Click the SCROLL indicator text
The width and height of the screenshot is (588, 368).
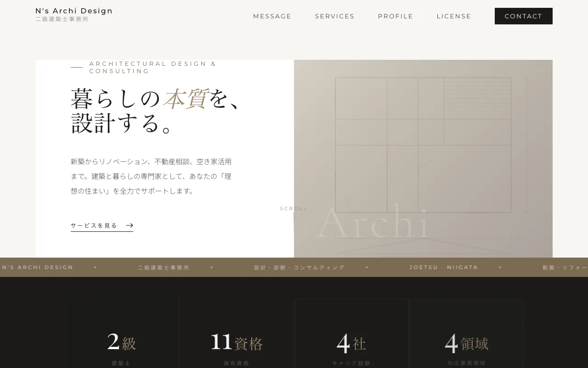pos(294,209)
